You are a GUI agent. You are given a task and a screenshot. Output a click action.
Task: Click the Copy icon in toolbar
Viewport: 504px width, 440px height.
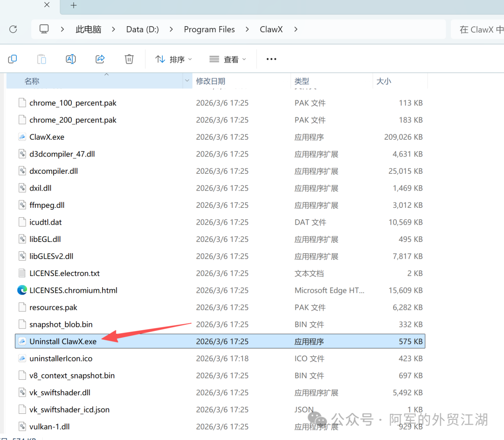13,59
